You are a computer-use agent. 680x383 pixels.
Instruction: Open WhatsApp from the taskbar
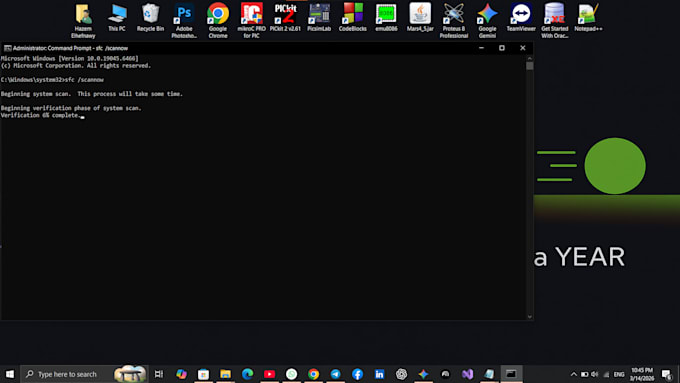pyautogui.click(x=291, y=374)
